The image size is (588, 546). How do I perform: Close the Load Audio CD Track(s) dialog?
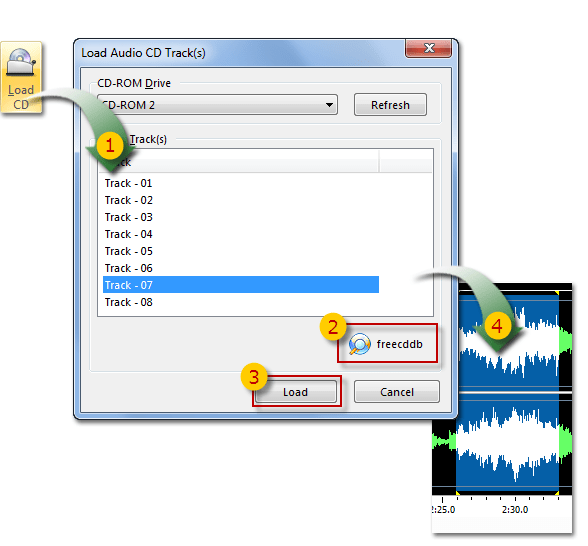[428, 48]
